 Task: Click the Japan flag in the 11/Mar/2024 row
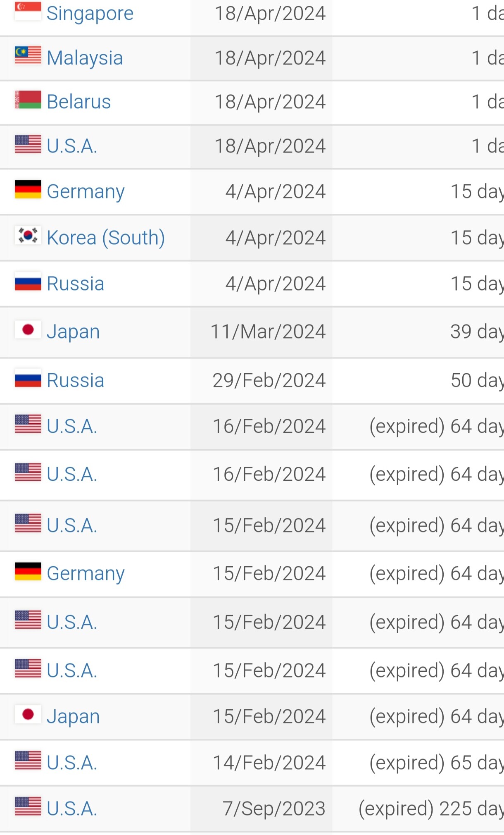click(x=28, y=329)
